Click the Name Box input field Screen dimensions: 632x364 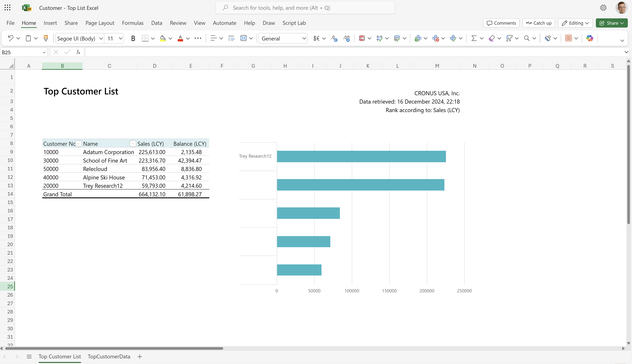(24, 52)
